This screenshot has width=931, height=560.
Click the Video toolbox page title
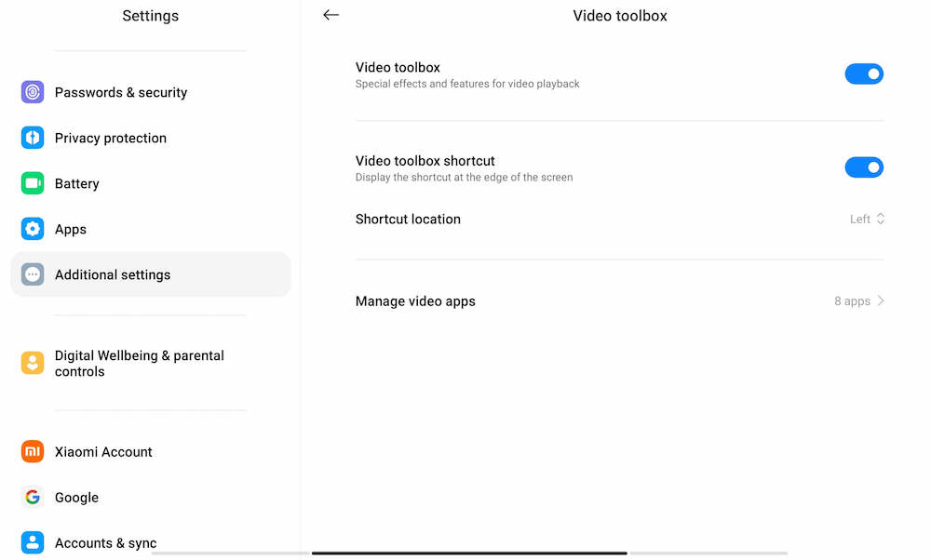pos(620,16)
